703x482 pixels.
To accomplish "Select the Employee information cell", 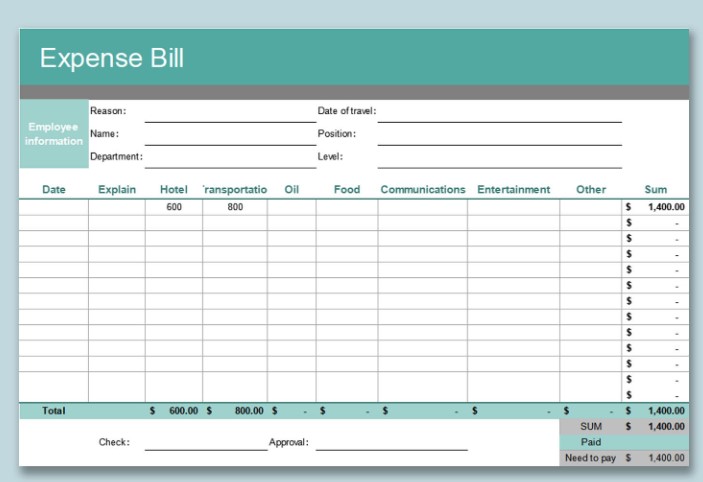I will coord(54,134).
